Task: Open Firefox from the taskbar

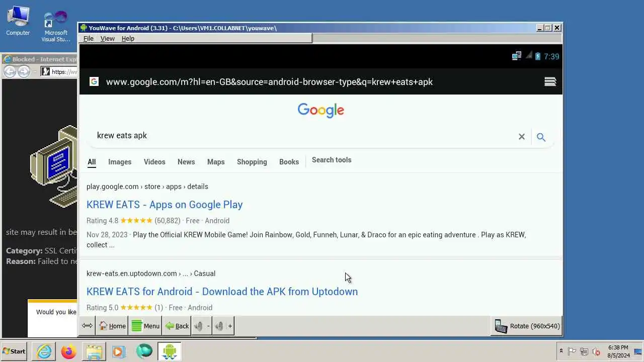Action: coord(69,351)
